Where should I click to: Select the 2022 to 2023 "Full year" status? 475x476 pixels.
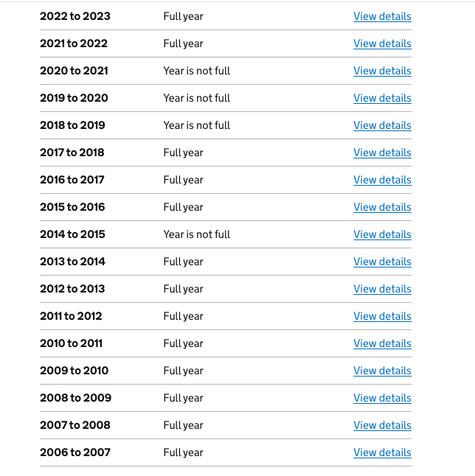[183, 16]
